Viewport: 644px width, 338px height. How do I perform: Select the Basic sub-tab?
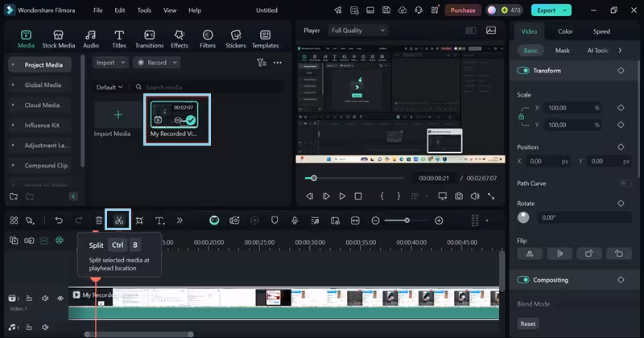point(530,51)
